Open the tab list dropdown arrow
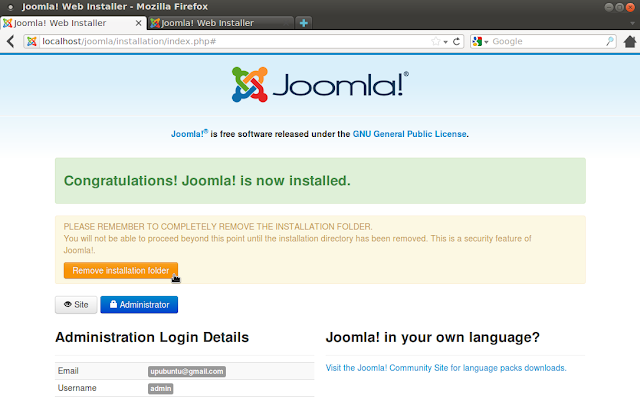This screenshot has width=640, height=411. pos(632,23)
